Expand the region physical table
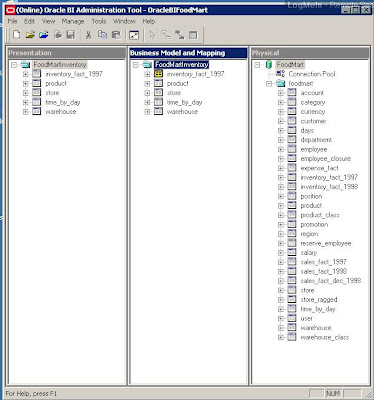The image size is (374, 400). coord(281,234)
